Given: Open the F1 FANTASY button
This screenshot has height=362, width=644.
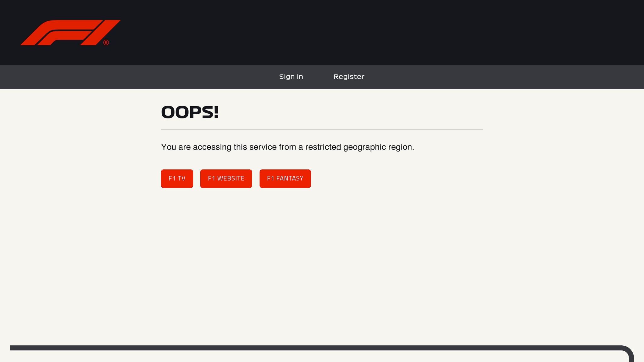Looking at the screenshot, I should click(285, 178).
